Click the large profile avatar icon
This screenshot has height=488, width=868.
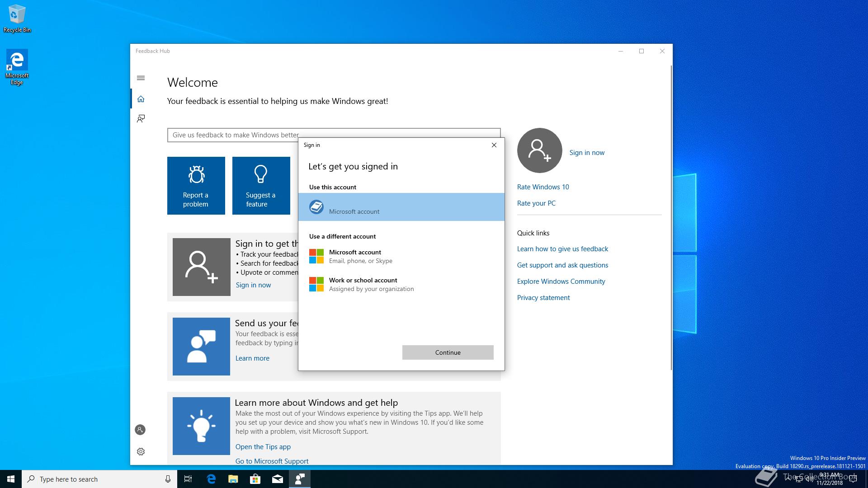coord(540,150)
